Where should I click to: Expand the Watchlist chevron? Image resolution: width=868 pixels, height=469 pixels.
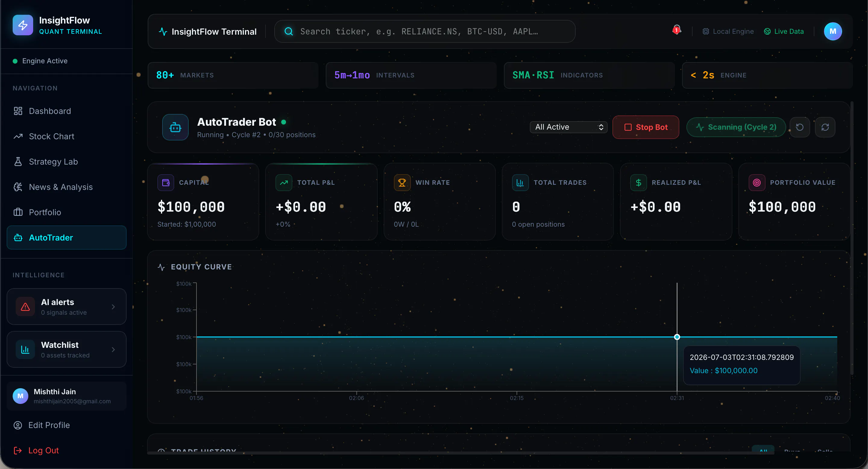(113, 349)
